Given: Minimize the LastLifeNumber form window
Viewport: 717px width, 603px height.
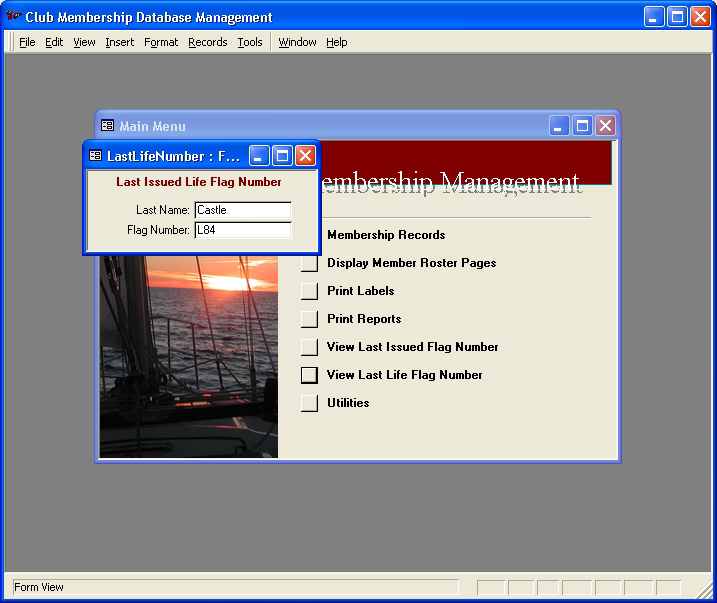Looking at the screenshot, I should (x=259, y=156).
